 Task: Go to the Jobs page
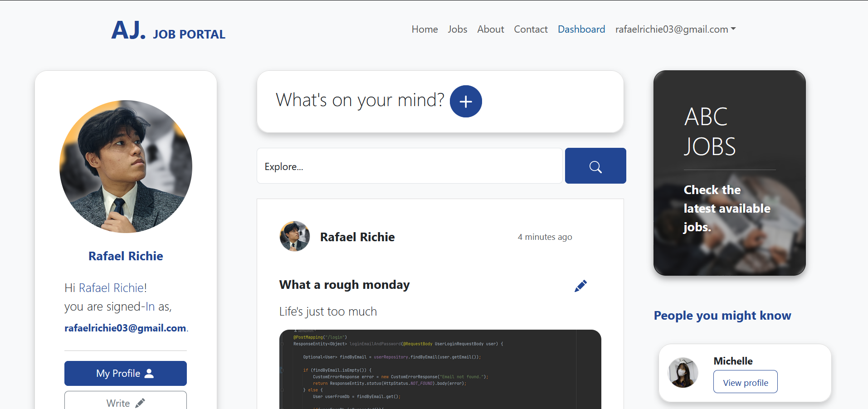(457, 29)
